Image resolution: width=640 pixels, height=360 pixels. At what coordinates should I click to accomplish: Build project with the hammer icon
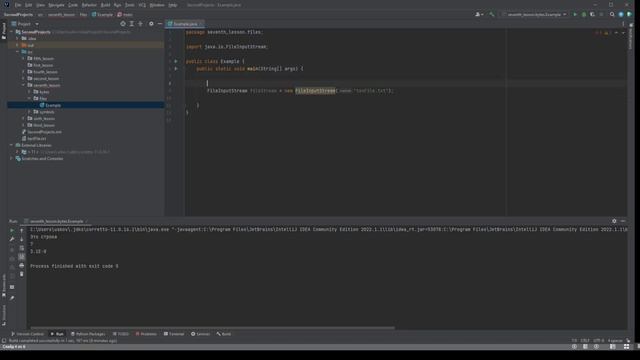click(x=492, y=14)
